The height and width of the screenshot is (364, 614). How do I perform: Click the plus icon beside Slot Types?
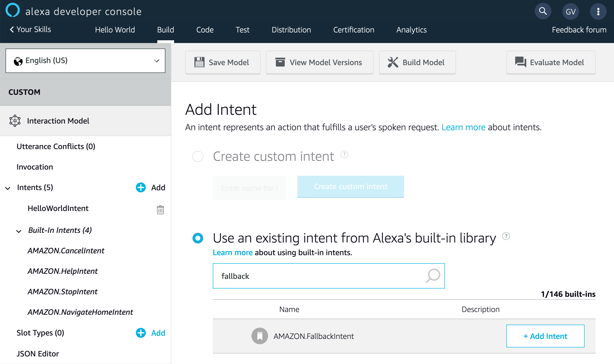pyautogui.click(x=141, y=333)
